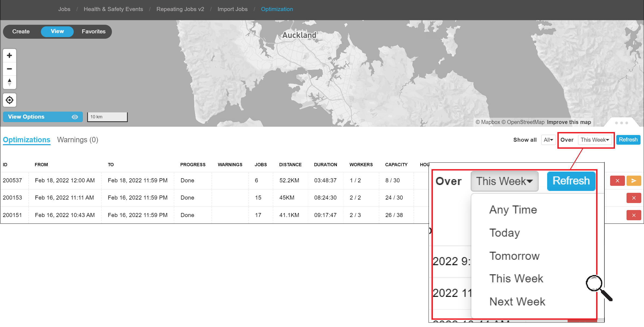Screen dimensions: 644x327
Task: Sort by the TO column header
Action: point(111,165)
